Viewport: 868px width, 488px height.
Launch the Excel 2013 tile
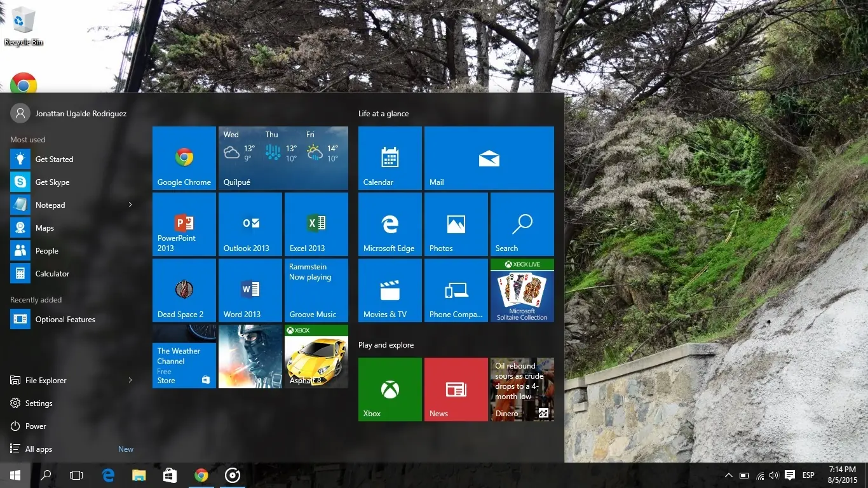point(316,224)
